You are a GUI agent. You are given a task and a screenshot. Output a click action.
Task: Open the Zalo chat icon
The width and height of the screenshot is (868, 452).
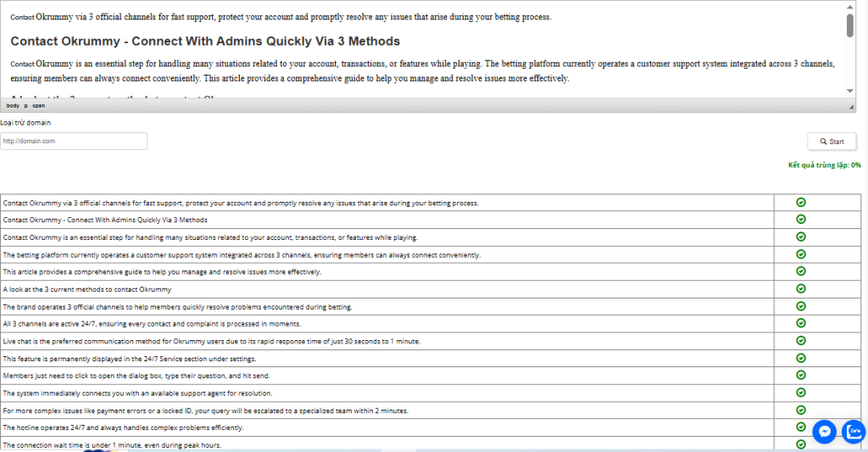tap(854, 432)
